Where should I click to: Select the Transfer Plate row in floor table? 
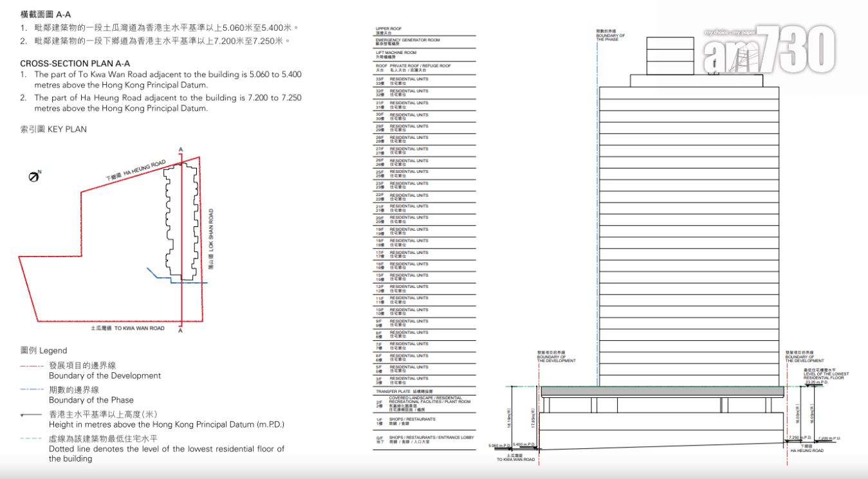click(x=425, y=391)
